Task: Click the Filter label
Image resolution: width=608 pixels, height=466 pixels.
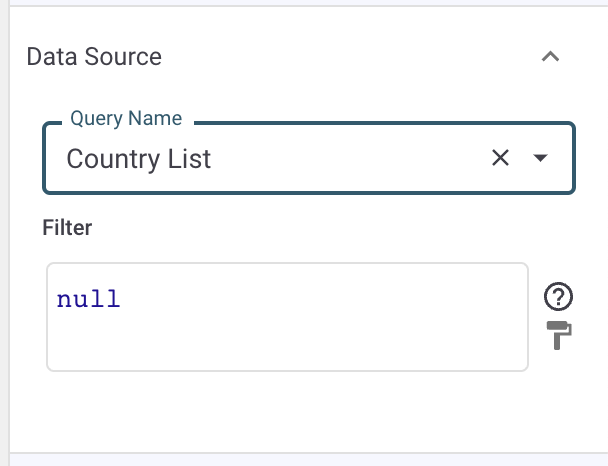Action: coord(67,228)
